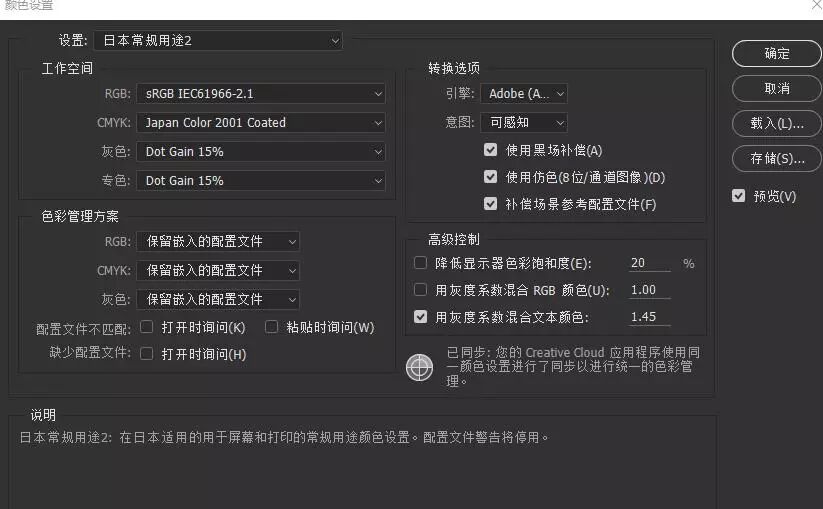
Task: Open CMYK dropdown Japan Color 2001 Coated
Action: [261, 122]
